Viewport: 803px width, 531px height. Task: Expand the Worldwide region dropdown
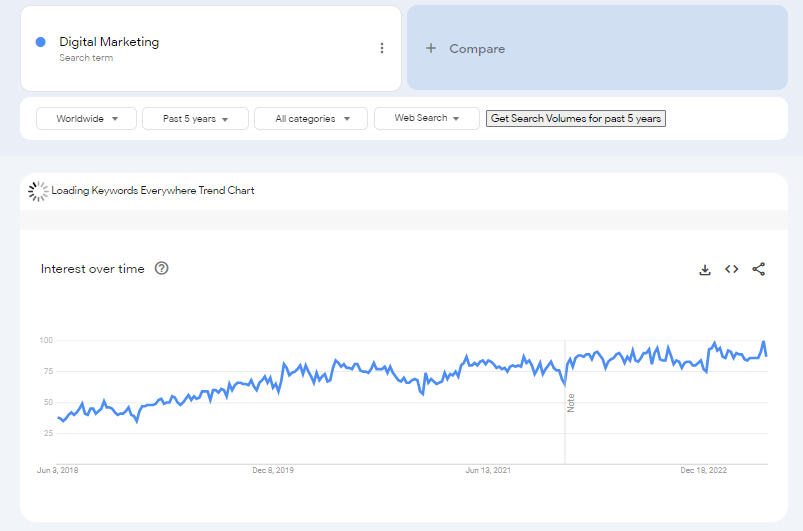click(86, 118)
